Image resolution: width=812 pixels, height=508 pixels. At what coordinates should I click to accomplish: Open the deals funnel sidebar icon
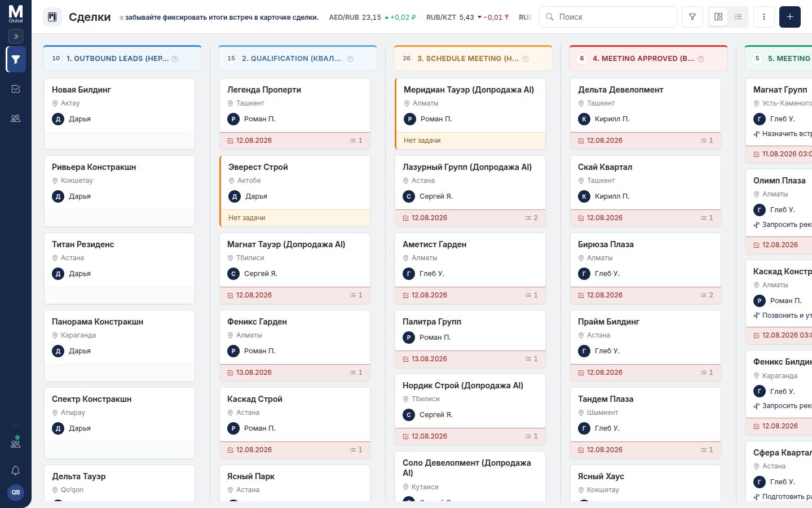point(16,59)
